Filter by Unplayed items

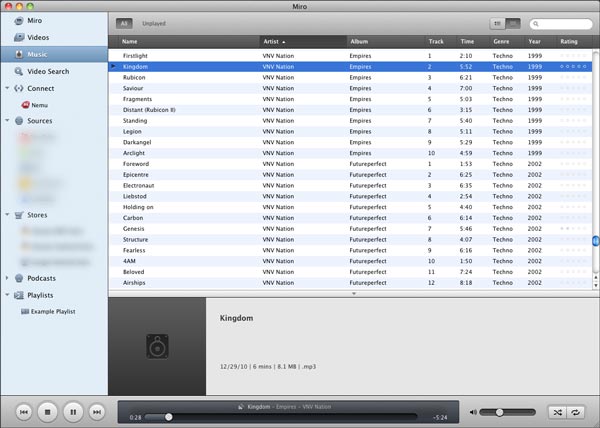(x=154, y=23)
